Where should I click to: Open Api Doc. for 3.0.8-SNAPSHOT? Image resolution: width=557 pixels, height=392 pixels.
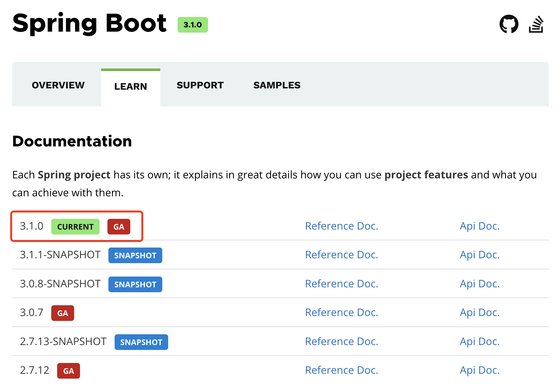coord(480,284)
